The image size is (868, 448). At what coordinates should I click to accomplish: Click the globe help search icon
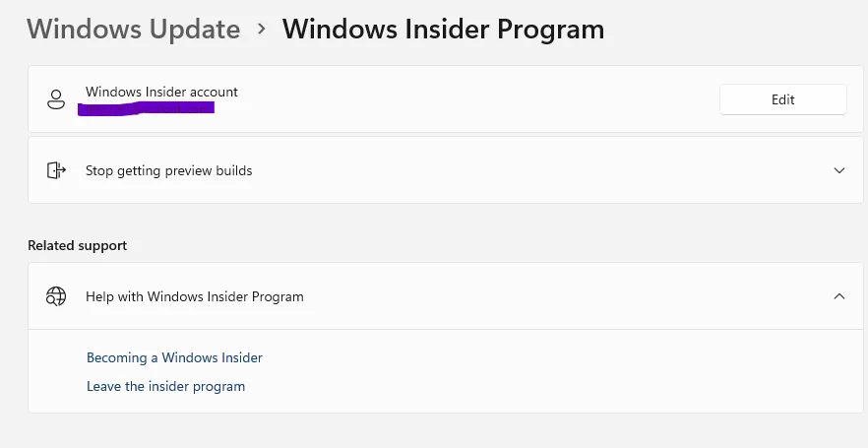[56, 296]
